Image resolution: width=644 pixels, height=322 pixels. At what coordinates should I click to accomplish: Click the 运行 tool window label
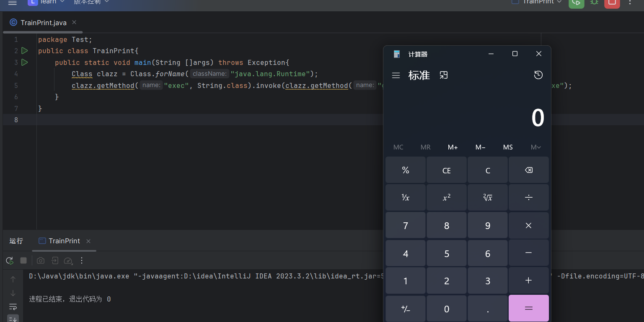click(x=16, y=241)
